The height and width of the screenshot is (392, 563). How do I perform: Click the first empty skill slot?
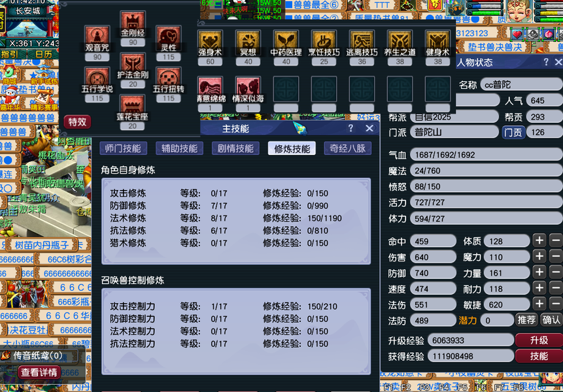[286, 89]
